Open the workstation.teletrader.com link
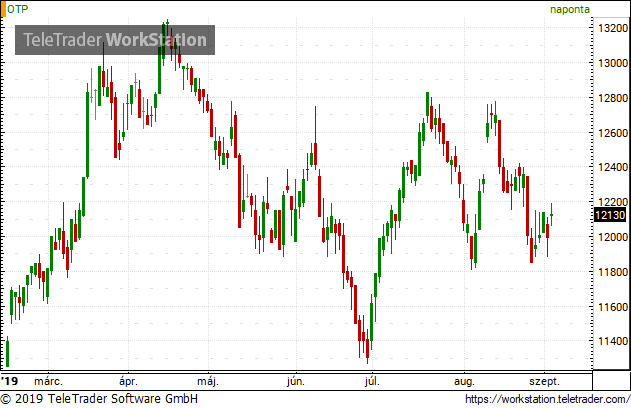 [547, 399]
